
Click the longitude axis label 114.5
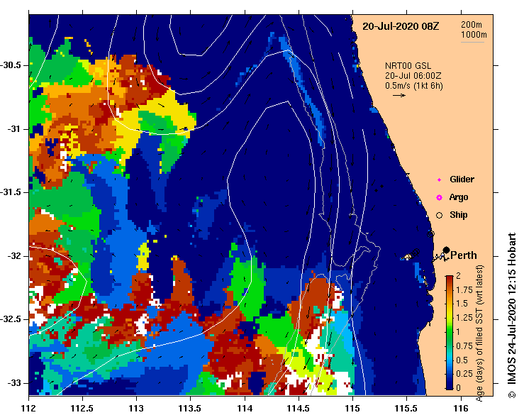(299, 409)
